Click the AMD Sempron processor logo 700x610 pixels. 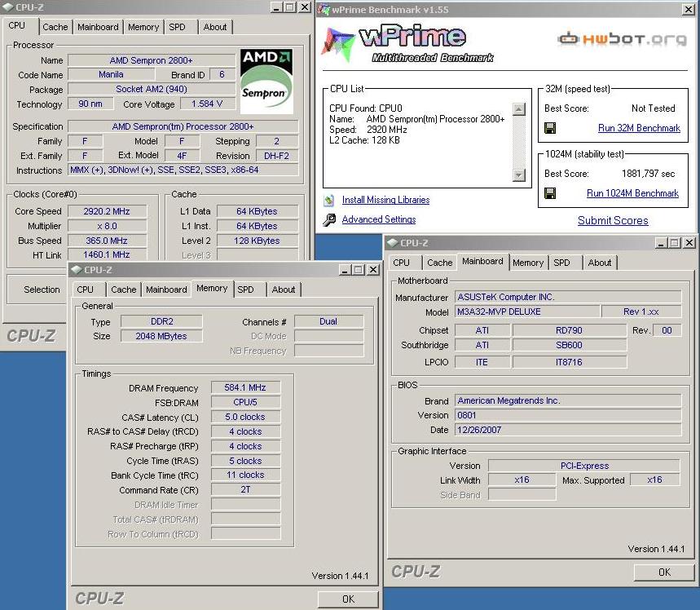pos(266,81)
